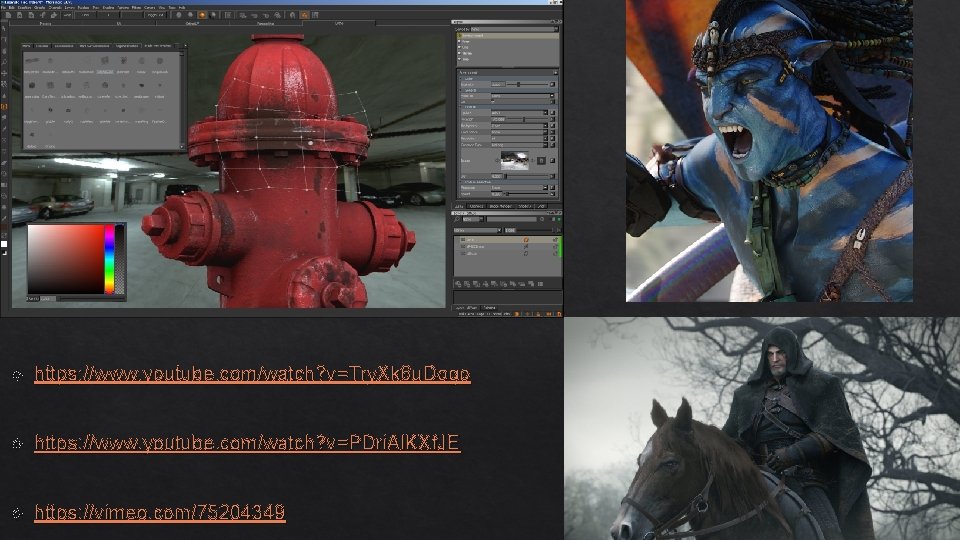Click the grey sphere icon left of orange sphere
This screenshot has width=960, height=540.
click(190, 15)
